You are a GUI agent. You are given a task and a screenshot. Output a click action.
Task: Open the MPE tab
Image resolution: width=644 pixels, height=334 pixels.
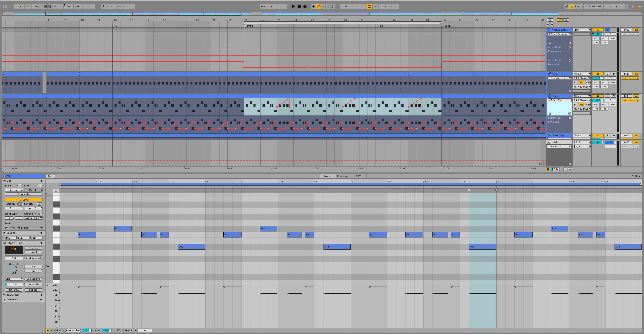[x=359, y=176]
